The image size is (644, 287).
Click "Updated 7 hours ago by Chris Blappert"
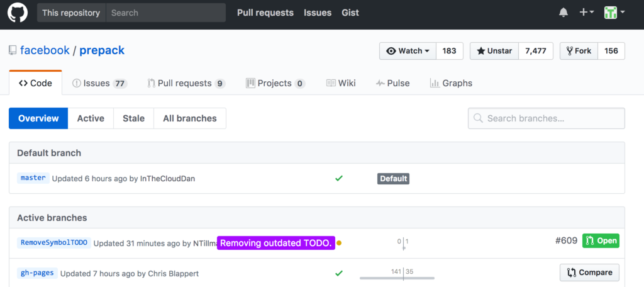130,273
